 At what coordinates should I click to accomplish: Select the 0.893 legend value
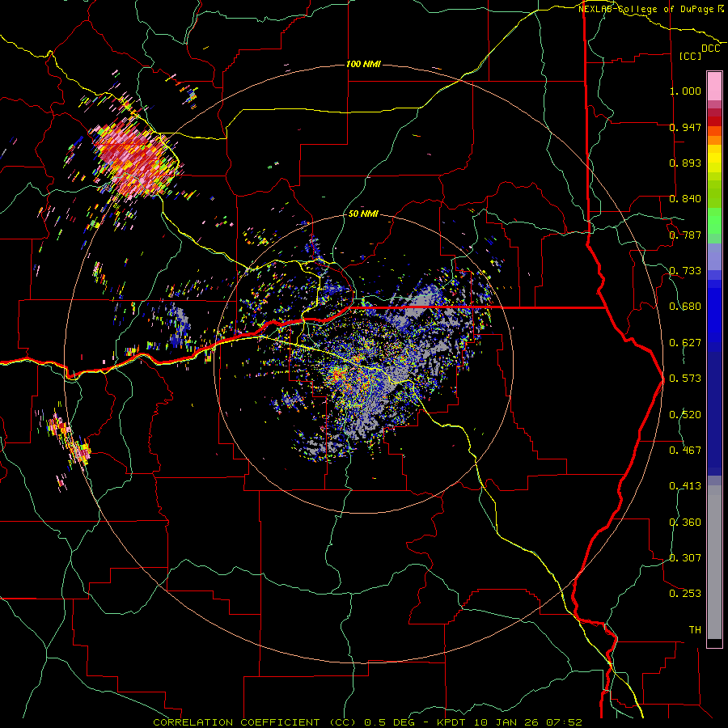[685, 163]
